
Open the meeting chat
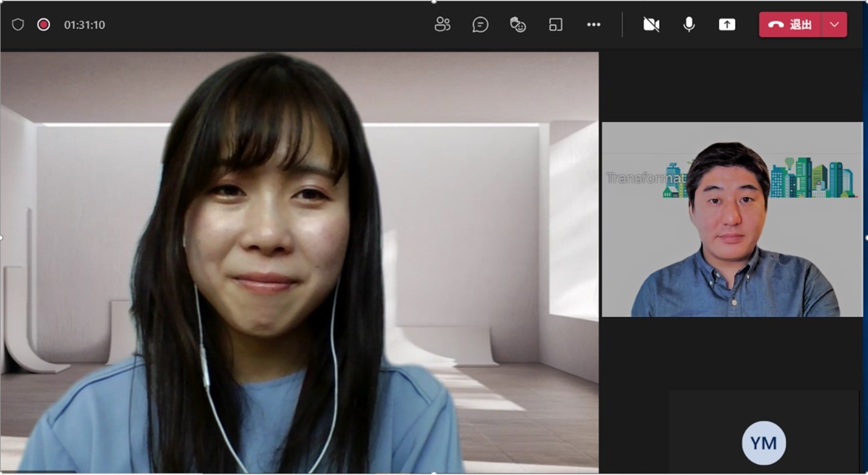point(480,25)
